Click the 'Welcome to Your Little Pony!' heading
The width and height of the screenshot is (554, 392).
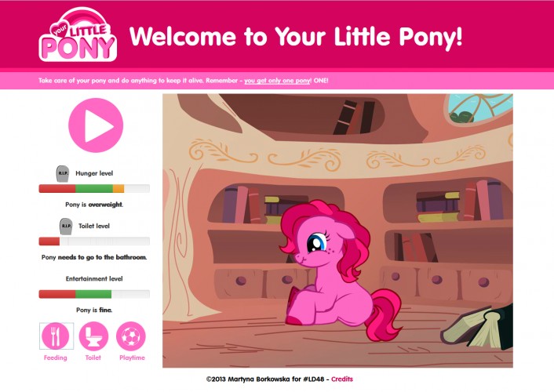point(296,37)
